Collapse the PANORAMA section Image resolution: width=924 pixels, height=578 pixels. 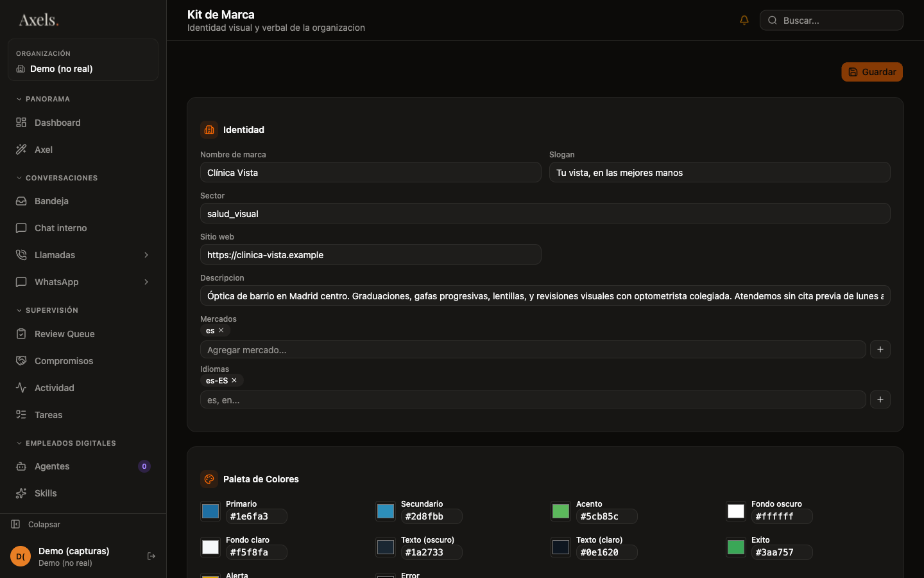(x=43, y=99)
